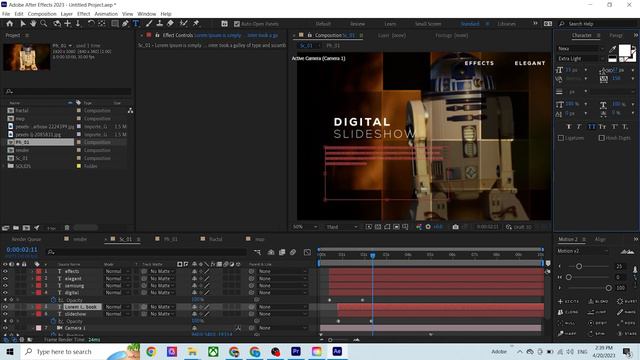Open Adobe Premiere Pro from taskbar
The image size is (640, 360).
tap(296, 351)
